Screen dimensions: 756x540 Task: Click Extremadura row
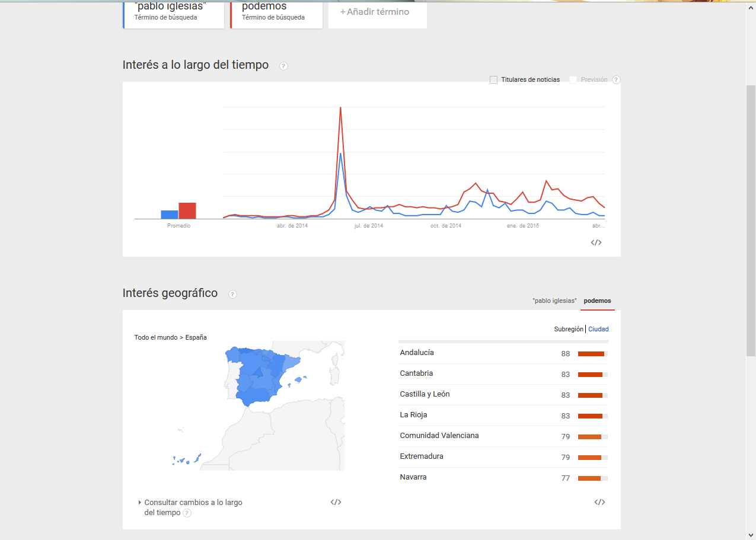503,457
